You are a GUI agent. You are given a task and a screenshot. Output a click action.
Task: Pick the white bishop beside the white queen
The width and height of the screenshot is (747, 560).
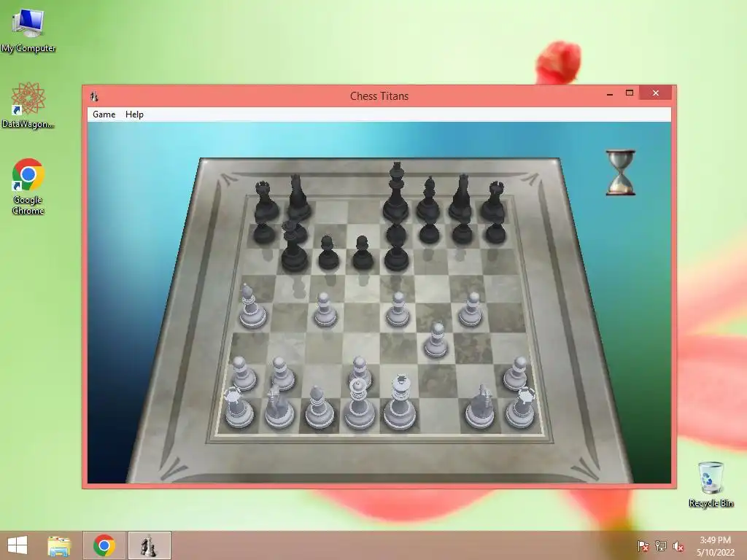coord(319,407)
